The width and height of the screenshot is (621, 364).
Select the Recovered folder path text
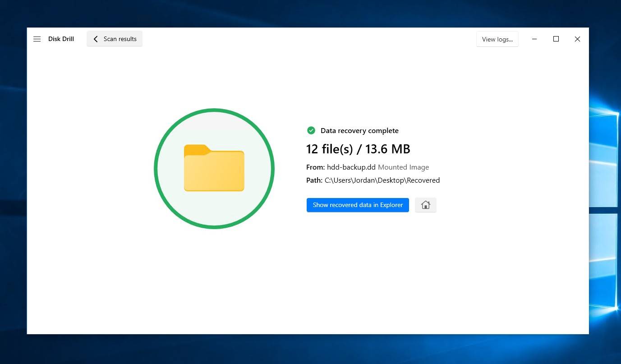(x=382, y=180)
